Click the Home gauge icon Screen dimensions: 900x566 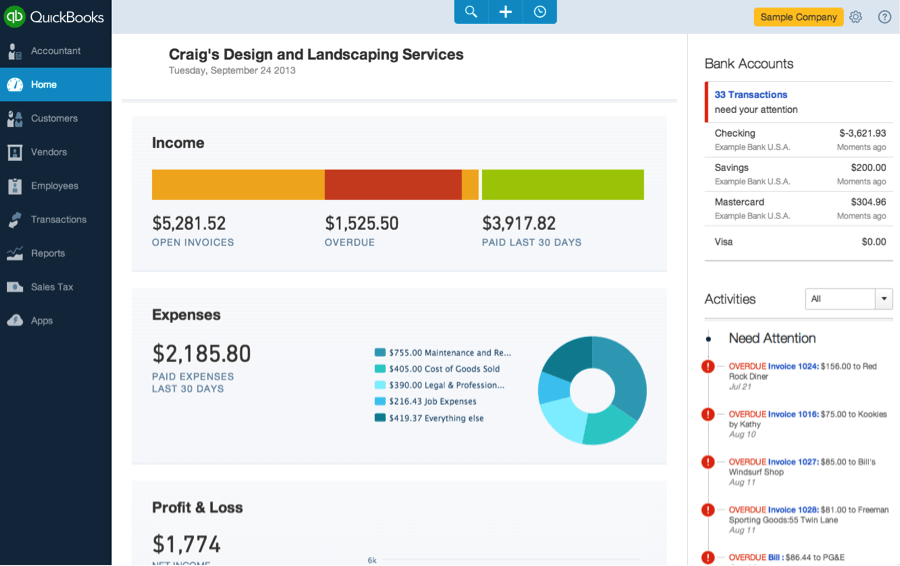(15, 84)
